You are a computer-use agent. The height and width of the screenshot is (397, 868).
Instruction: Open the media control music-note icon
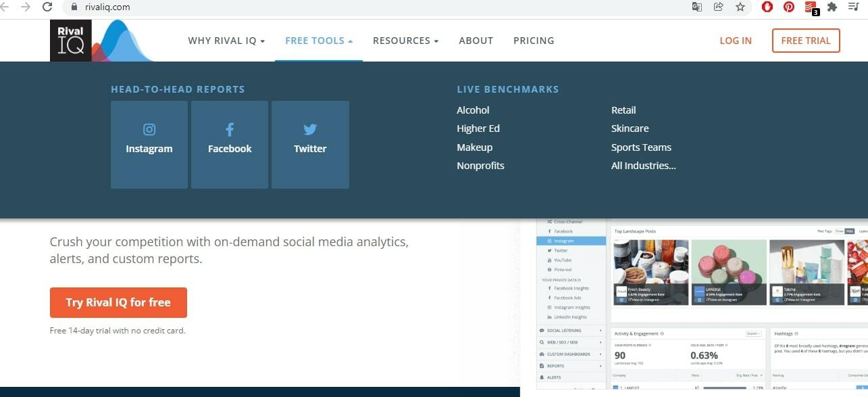(853, 7)
